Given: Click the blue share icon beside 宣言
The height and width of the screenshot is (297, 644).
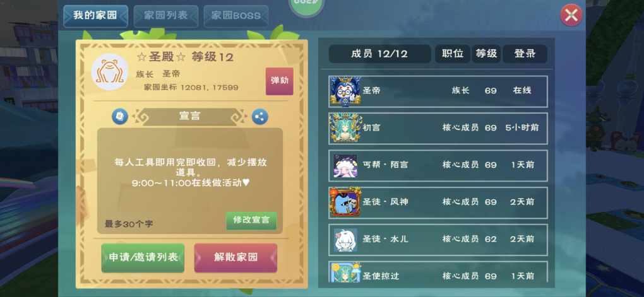Looking at the screenshot, I should [x=259, y=117].
